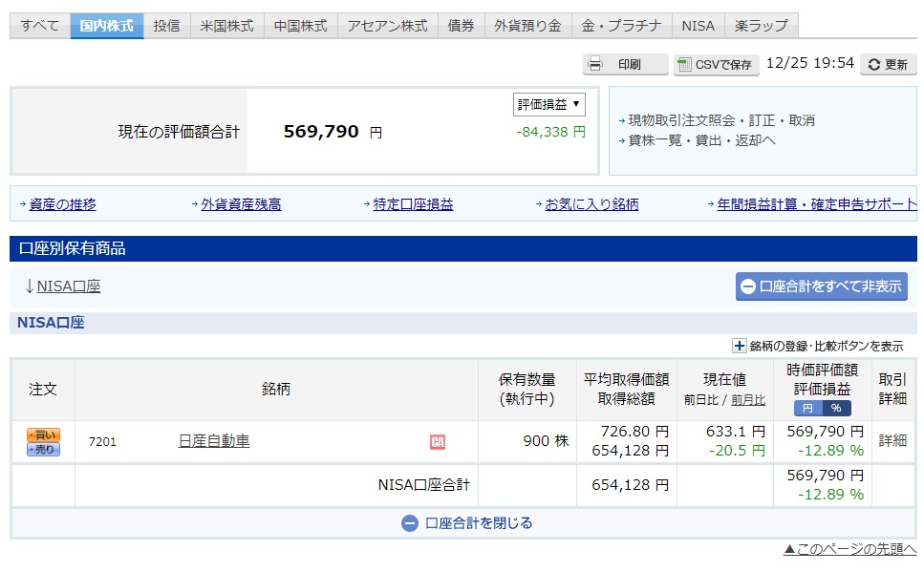Open 年間損益計算・確定申告サポート link

(817, 204)
